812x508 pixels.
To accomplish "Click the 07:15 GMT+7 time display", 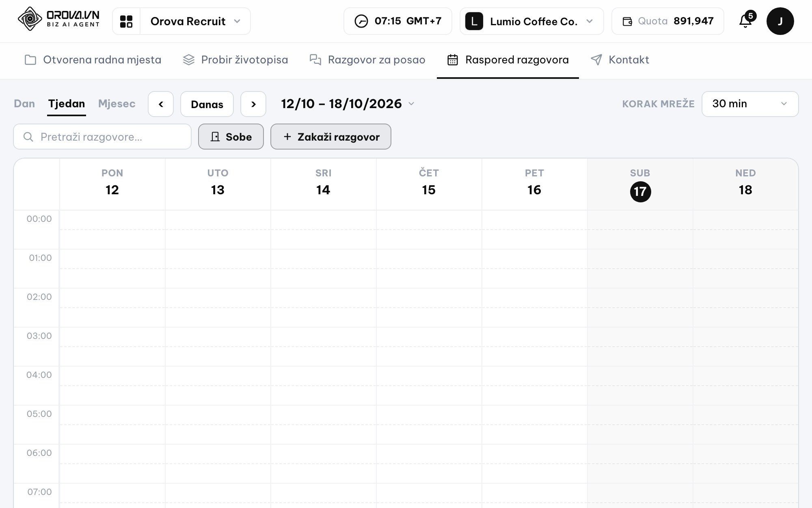I will (x=398, y=21).
